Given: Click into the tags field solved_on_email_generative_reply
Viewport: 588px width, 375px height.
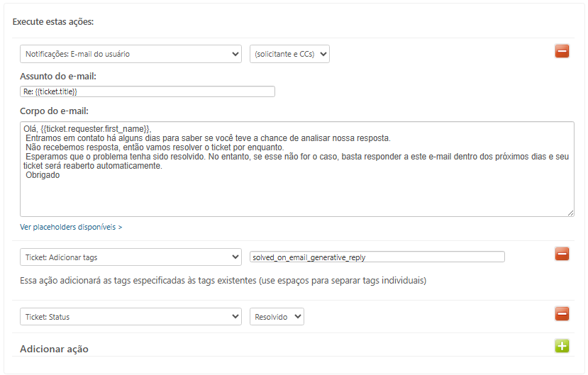Looking at the screenshot, I should (377, 257).
